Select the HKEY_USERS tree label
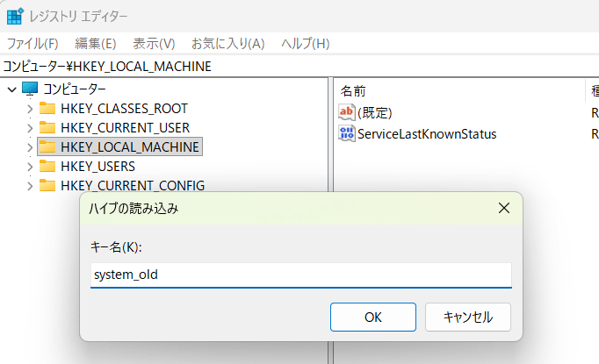The height and width of the screenshot is (364, 599). pos(97,167)
